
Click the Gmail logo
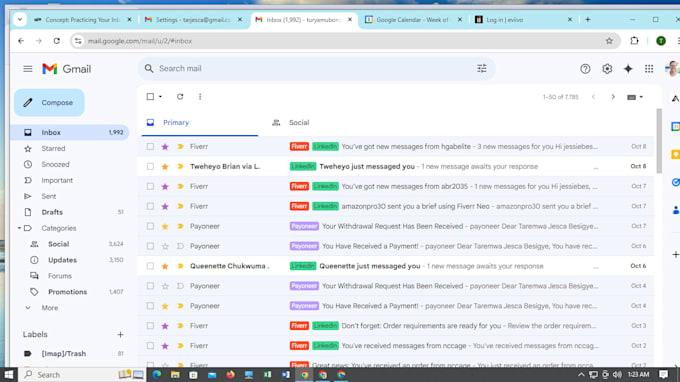point(66,69)
